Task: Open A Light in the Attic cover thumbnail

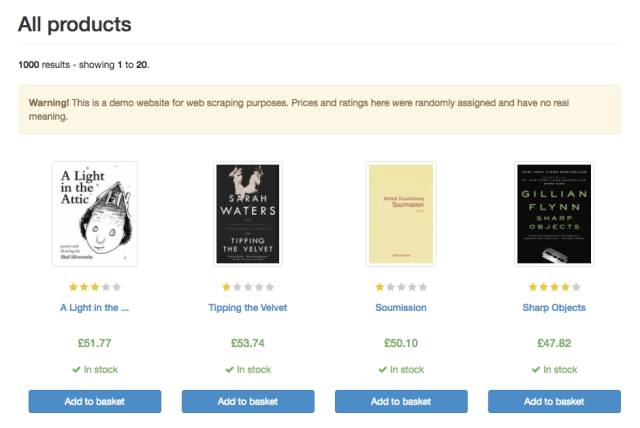Action: pyautogui.click(x=94, y=214)
